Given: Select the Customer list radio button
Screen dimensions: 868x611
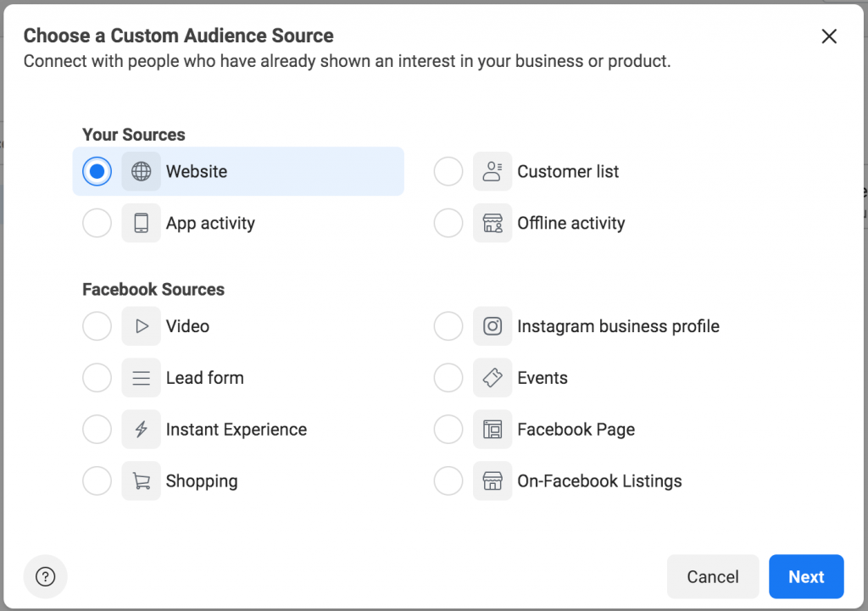Looking at the screenshot, I should click(448, 171).
